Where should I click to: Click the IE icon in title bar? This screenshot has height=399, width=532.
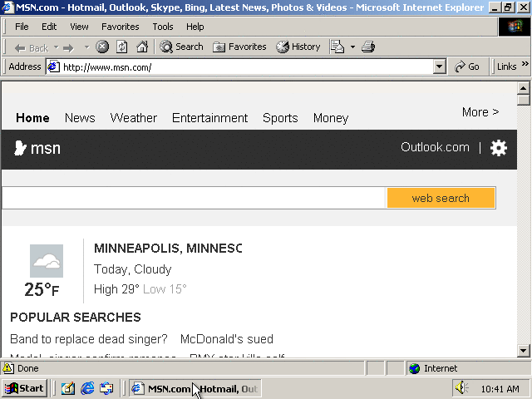[x=7, y=7]
